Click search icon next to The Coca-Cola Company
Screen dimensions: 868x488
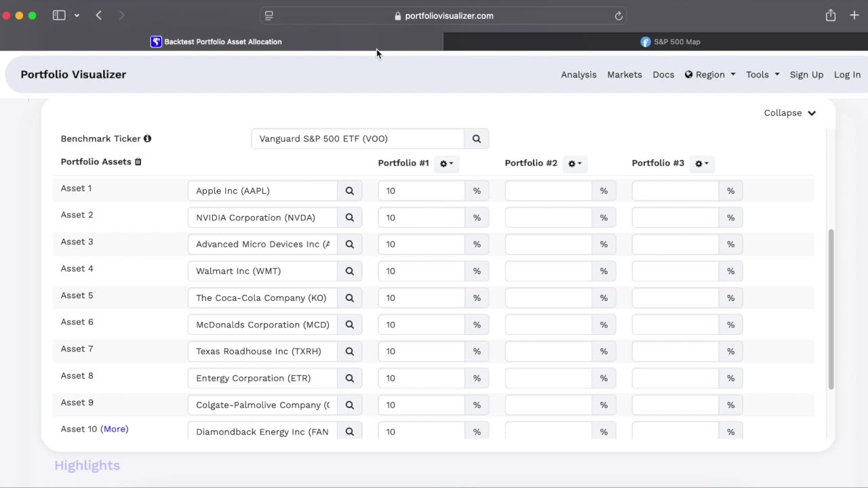pyautogui.click(x=350, y=298)
